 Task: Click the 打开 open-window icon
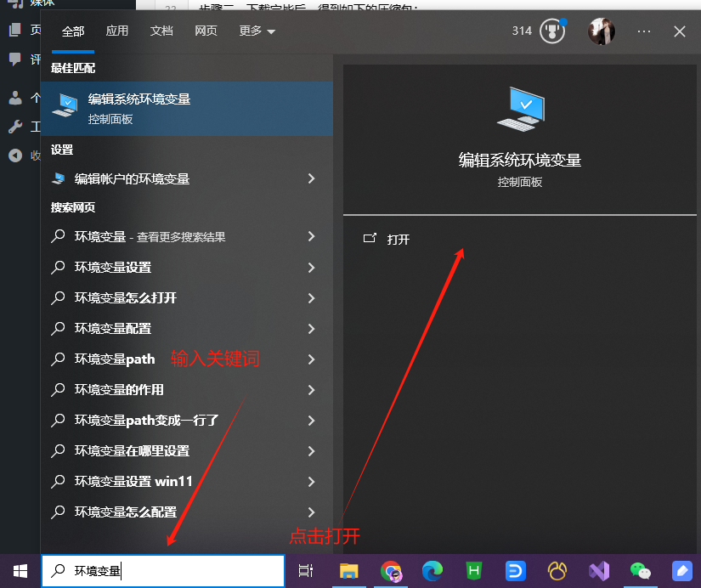(370, 238)
